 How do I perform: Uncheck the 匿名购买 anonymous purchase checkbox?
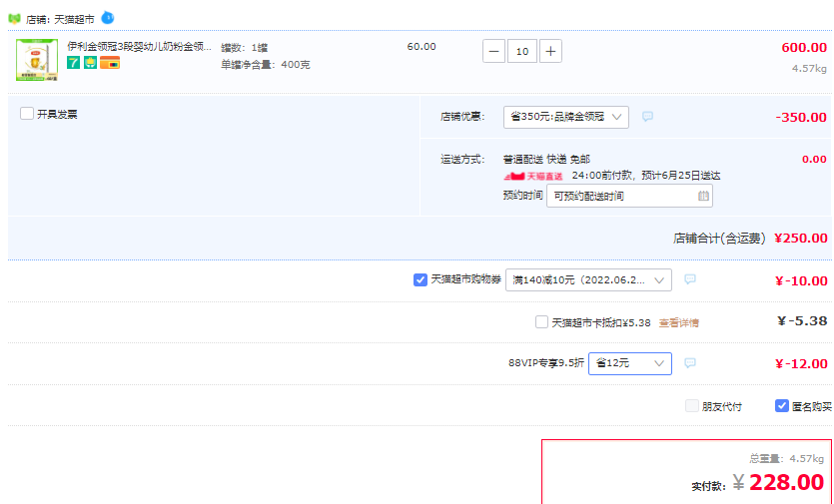click(781, 406)
